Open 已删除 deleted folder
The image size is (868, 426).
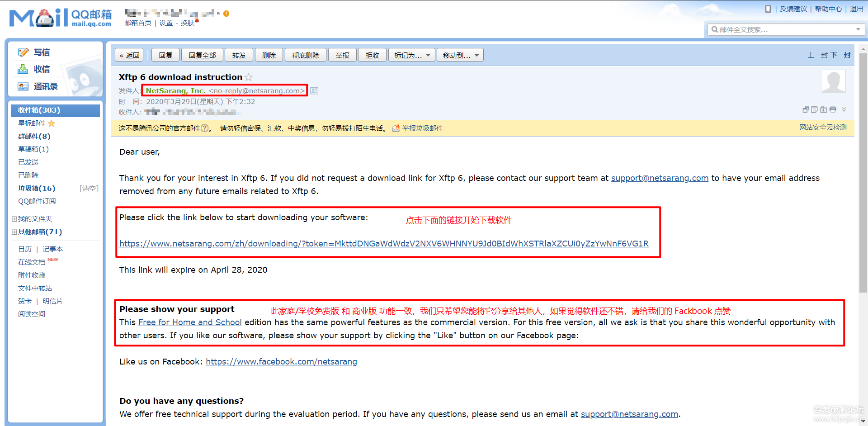pyautogui.click(x=28, y=175)
